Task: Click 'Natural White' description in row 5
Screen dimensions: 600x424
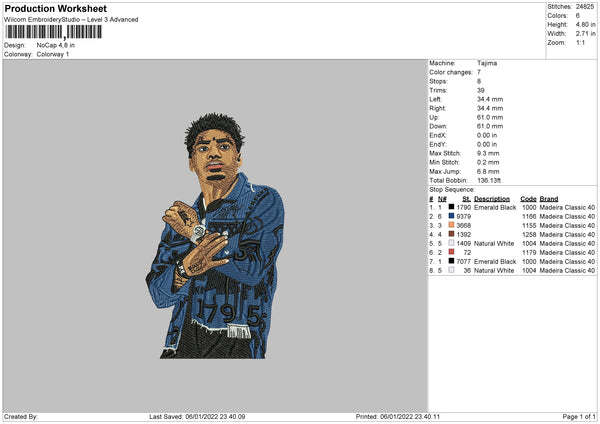Action: pos(494,243)
